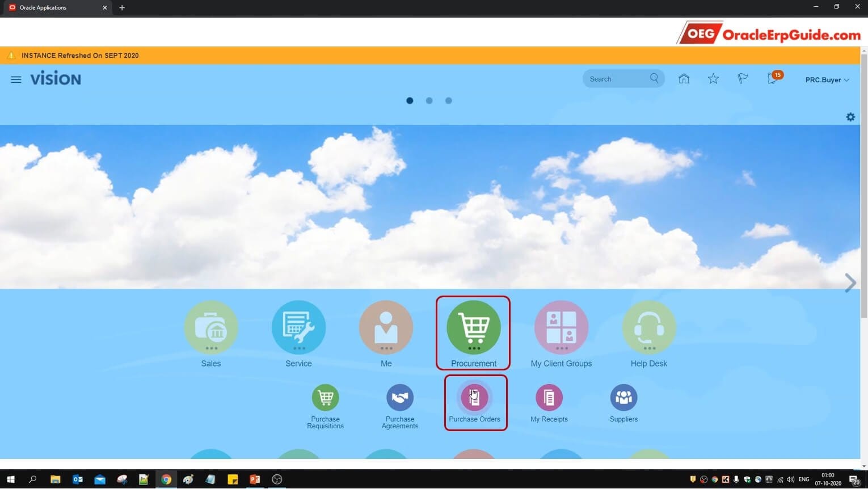The image size is (868, 489).
Task: Click ENG language indicator
Action: (804, 479)
